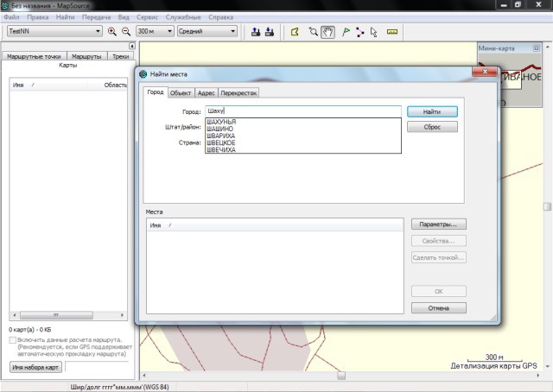Click the zoom out magnifier icon
This screenshot has height=392, width=553.
click(x=126, y=31)
